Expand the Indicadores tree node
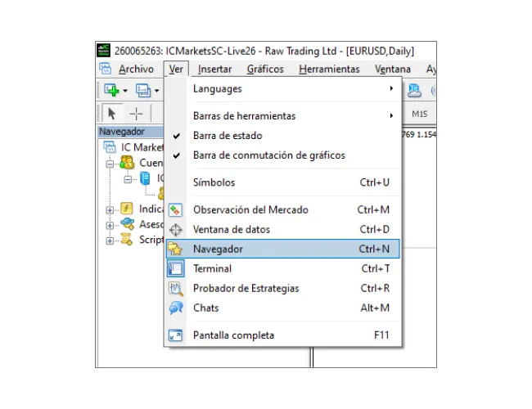532x409 pixels. pos(110,210)
